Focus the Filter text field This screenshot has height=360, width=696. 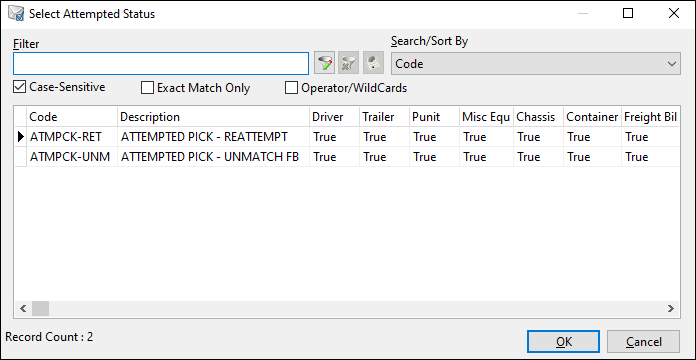coord(161,63)
